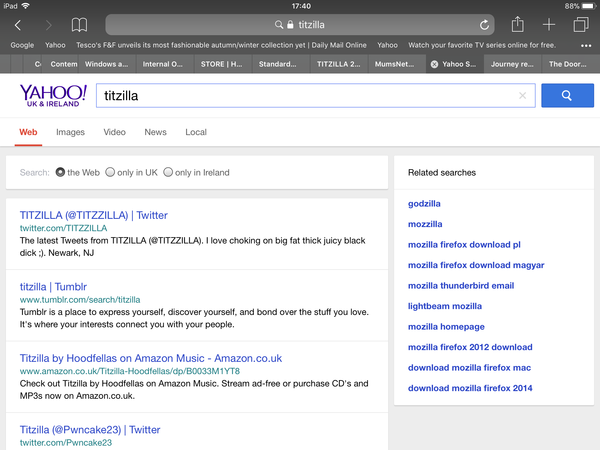Screen dimensions: 600x450
Task: Open 'titzilla | Tumblr' result
Action: pyautogui.click(x=53, y=287)
